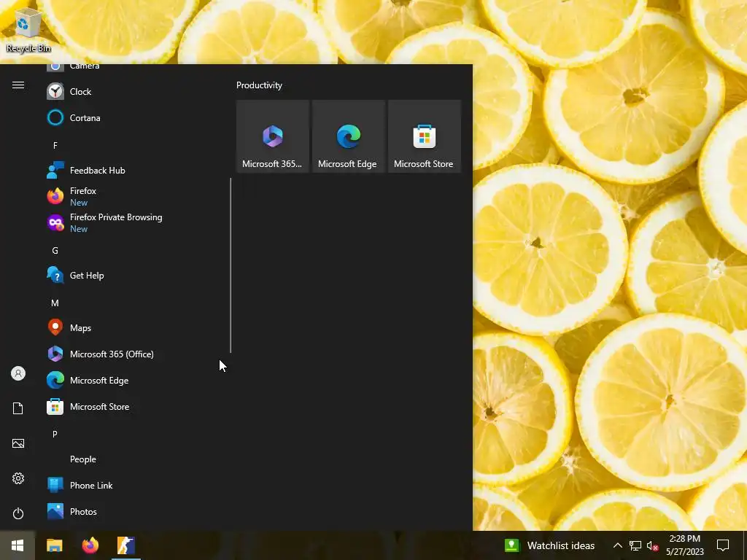This screenshot has width=747, height=560.
Task: Click the app list scrollbar
Action: tap(231, 265)
